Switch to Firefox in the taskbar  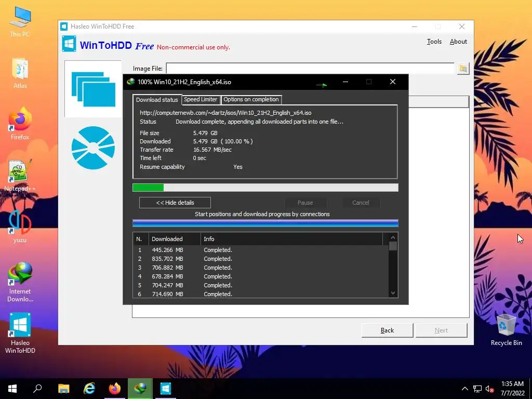(115, 388)
